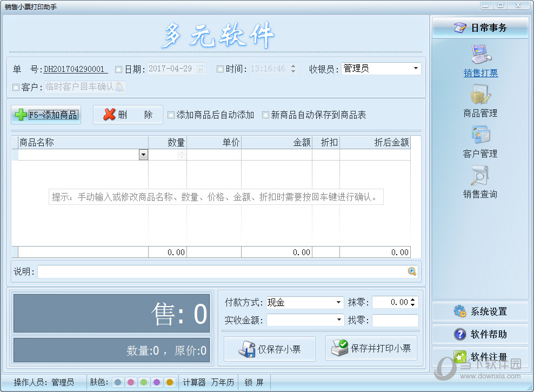This screenshot has width=534, height=392.
Task: Click the magnifier icon in the 说明 field
Action: pos(412,271)
